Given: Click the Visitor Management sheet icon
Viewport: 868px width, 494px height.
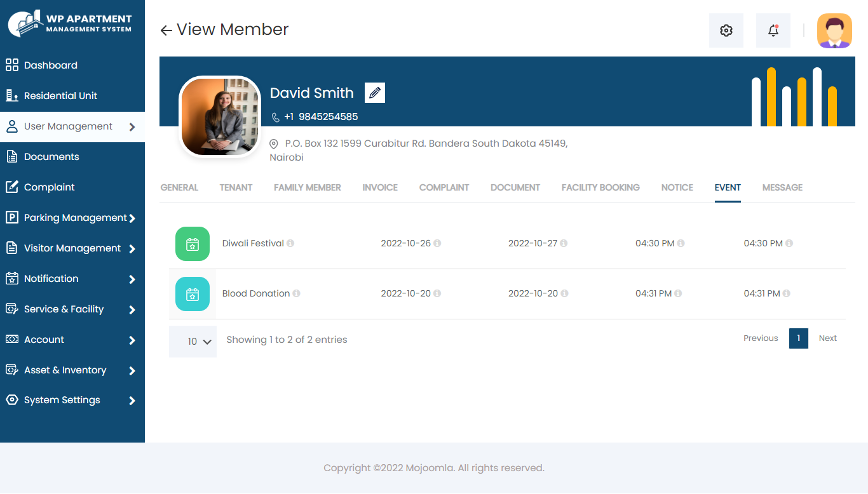Looking at the screenshot, I should coord(11,248).
